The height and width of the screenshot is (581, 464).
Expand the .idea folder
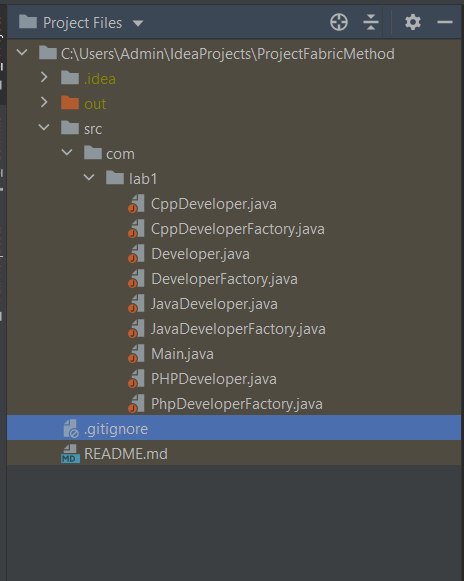(x=44, y=77)
